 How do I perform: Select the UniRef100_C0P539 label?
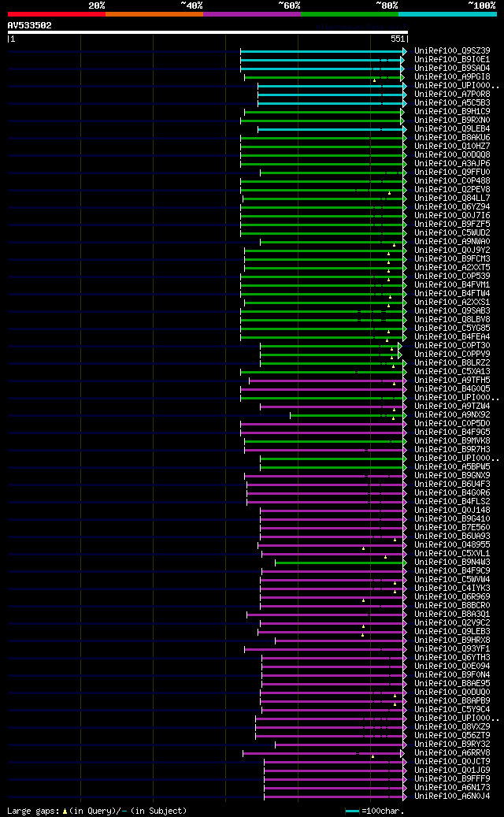(452, 277)
